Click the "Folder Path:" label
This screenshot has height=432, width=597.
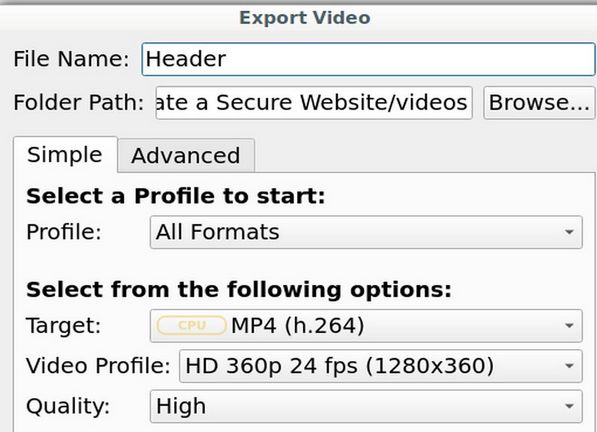click(78, 103)
